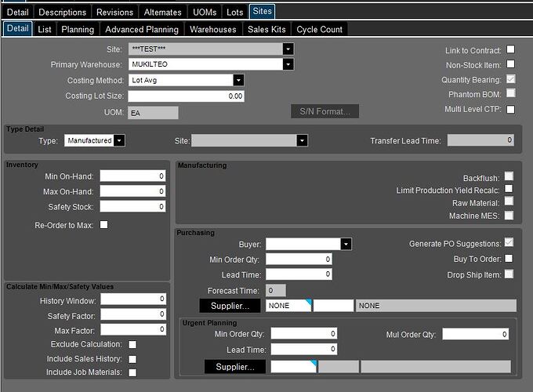Enable the Backflush checkbox

tap(509, 176)
